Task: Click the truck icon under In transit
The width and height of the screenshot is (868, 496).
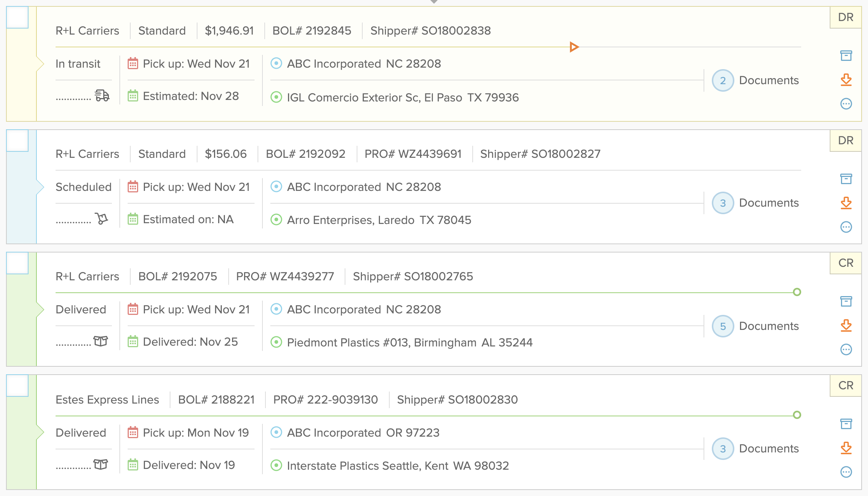Action: pyautogui.click(x=102, y=95)
